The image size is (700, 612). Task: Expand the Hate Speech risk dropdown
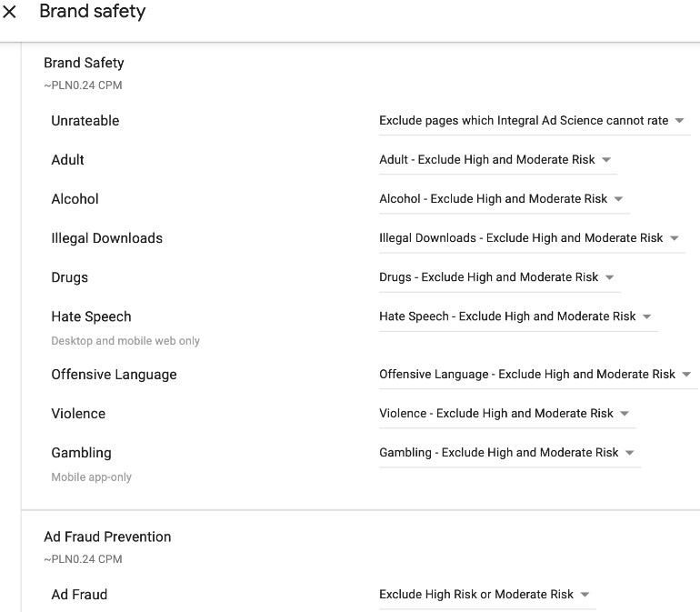click(515, 316)
